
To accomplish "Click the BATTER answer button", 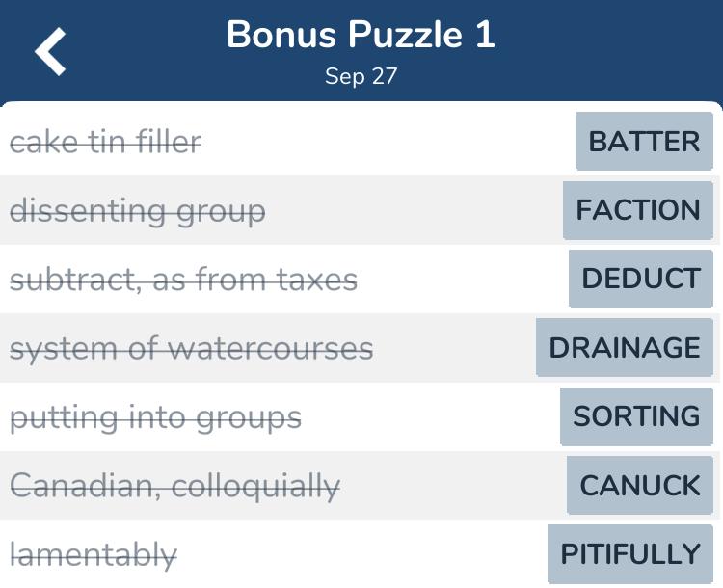I will [x=644, y=142].
